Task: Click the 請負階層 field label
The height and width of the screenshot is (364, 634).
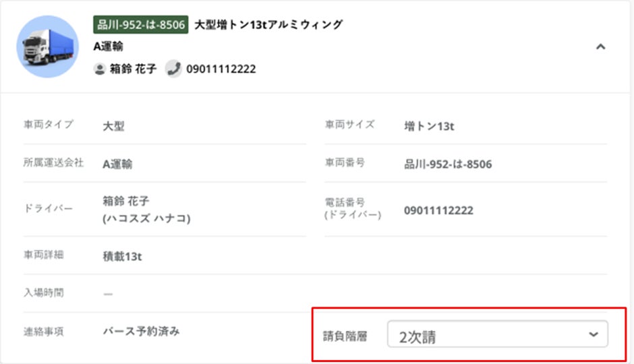Action: pyautogui.click(x=346, y=336)
